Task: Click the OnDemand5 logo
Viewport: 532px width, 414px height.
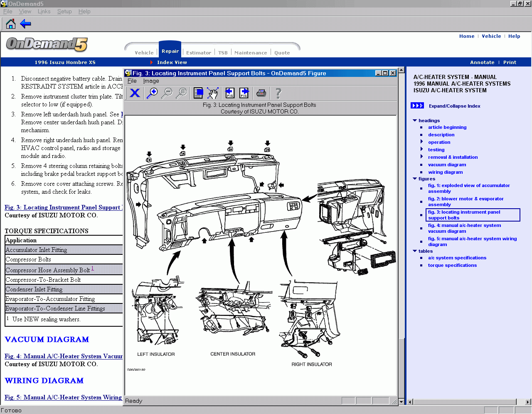Action: point(47,44)
